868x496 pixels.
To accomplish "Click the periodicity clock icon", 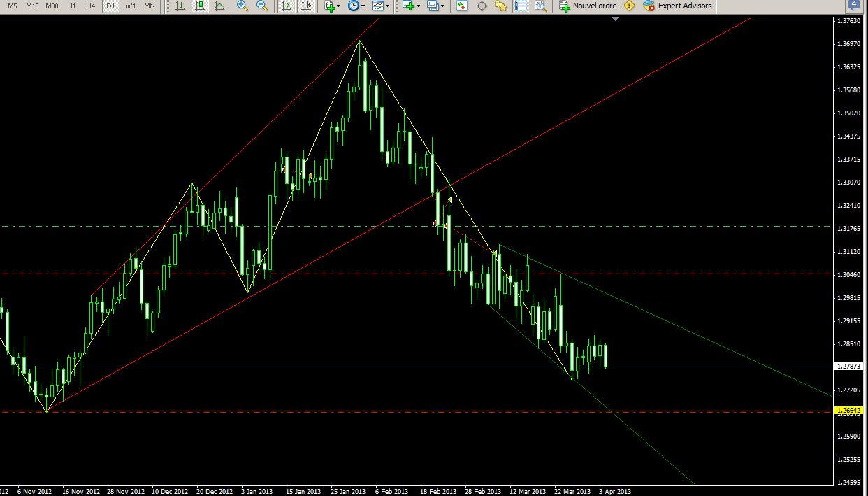I will point(354,6).
